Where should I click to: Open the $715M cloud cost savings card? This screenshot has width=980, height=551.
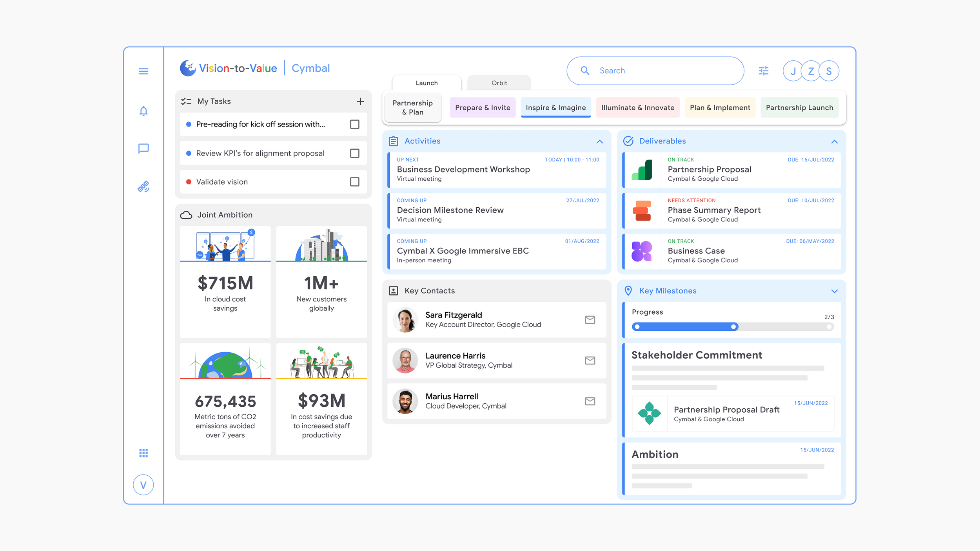click(225, 282)
